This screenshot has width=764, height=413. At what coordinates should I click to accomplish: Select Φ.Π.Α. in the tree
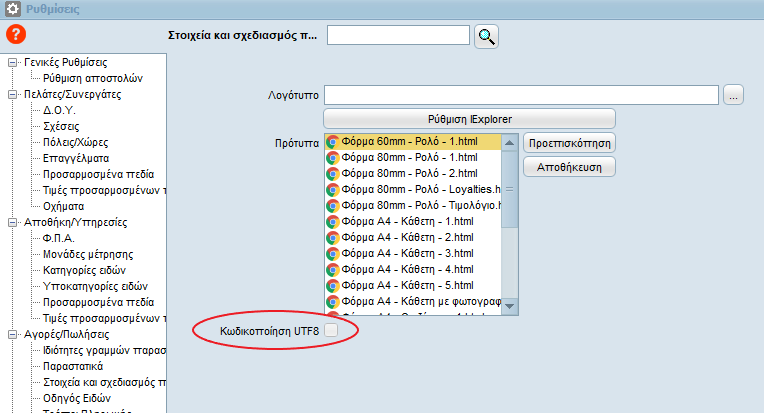[x=58, y=239]
